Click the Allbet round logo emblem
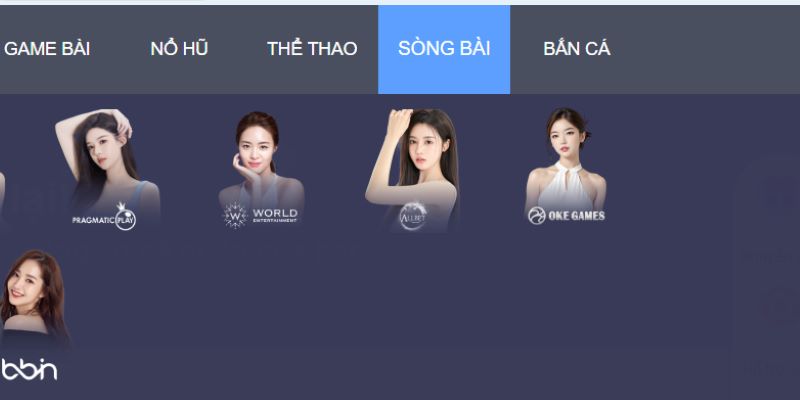 click(x=412, y=216)
